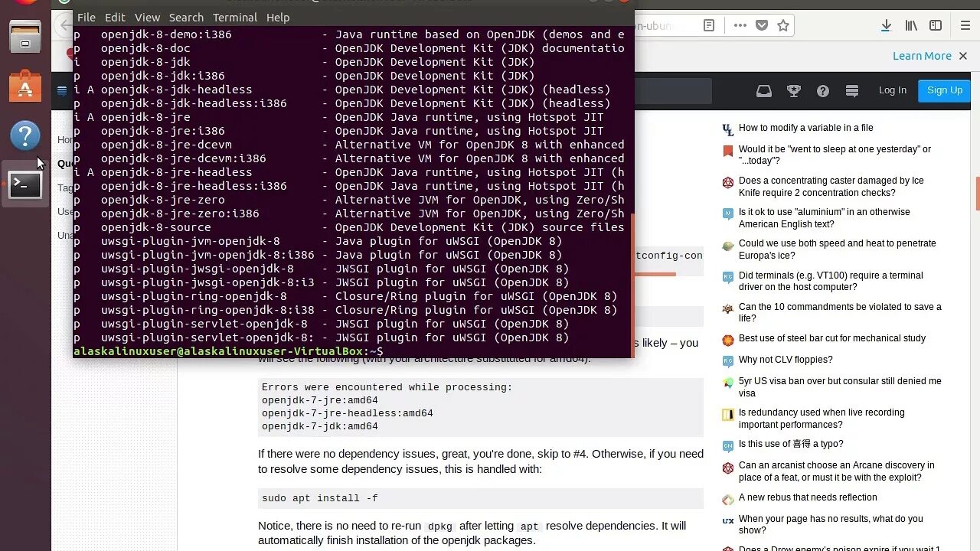This screenshot has width=980, height=551.
Task: Open the Stack Exchange inbox icon
Action: [x=764, y=91]
